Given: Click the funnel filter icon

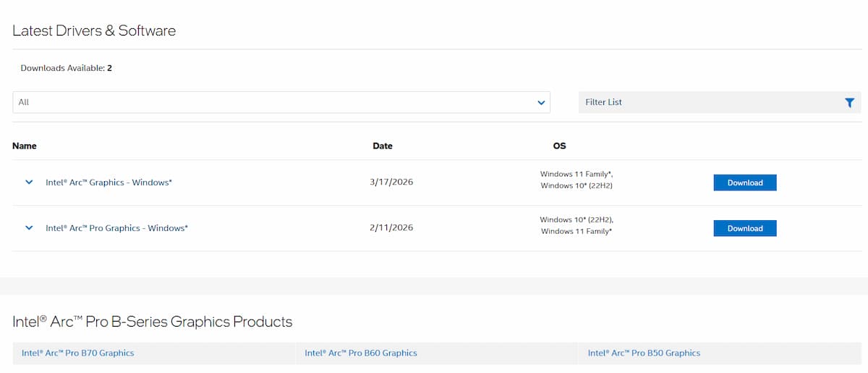Looking at the screenshot, I should click(849, 103).
